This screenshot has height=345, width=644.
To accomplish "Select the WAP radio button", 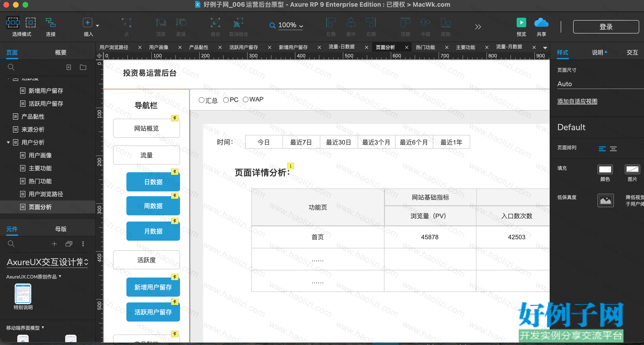I will pos(245,100).
